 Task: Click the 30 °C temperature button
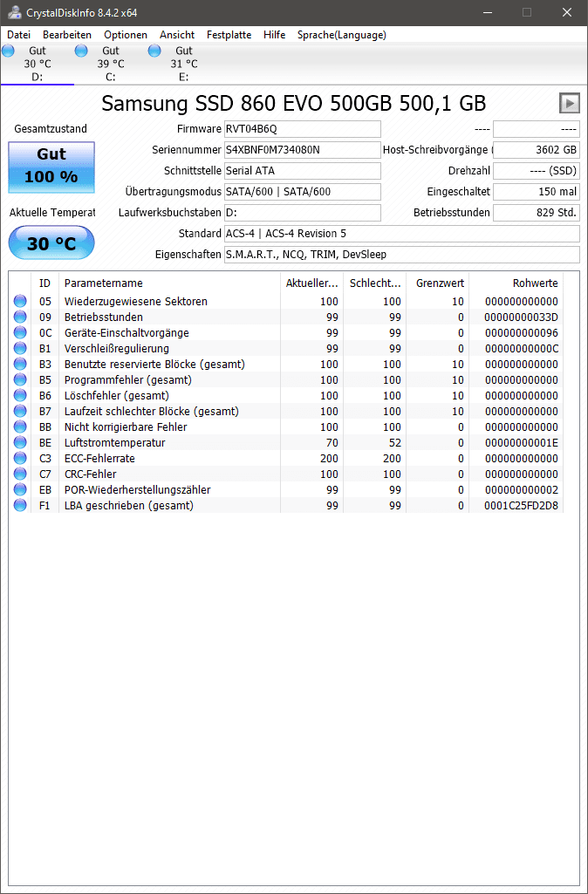coord(51,242)
